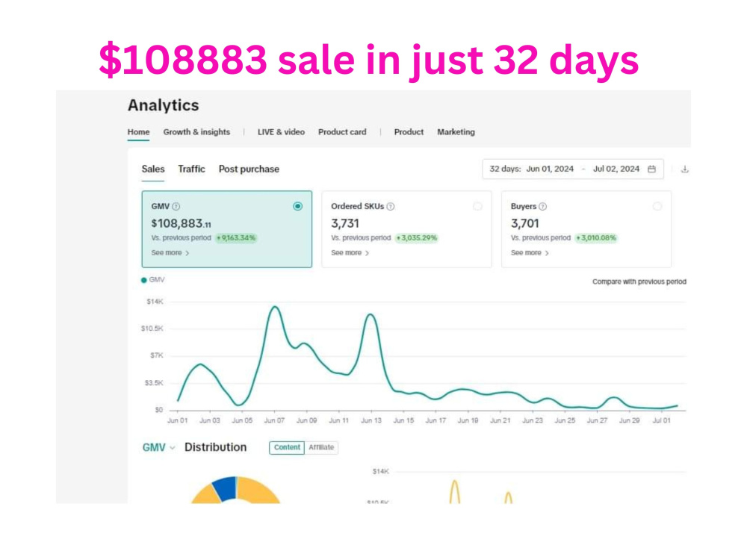Show Ordered SKUs info tooltip icon
The width and height of the screenshot is (747, 560).
[391, 206]
